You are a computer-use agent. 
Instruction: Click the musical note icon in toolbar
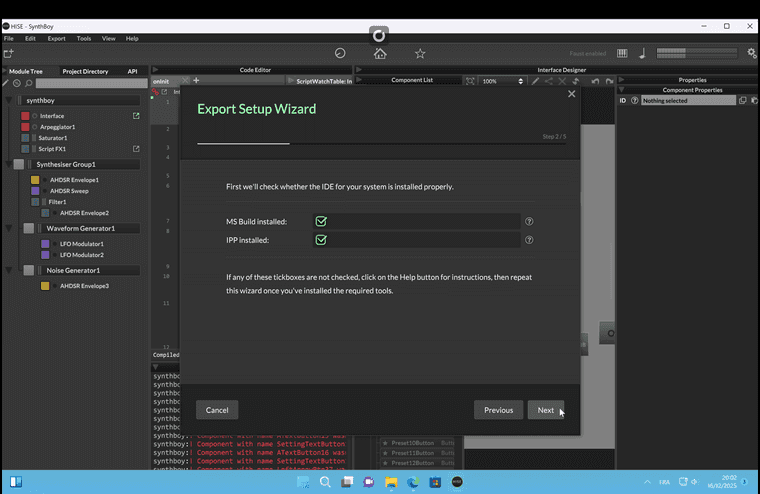coord(642,53)
